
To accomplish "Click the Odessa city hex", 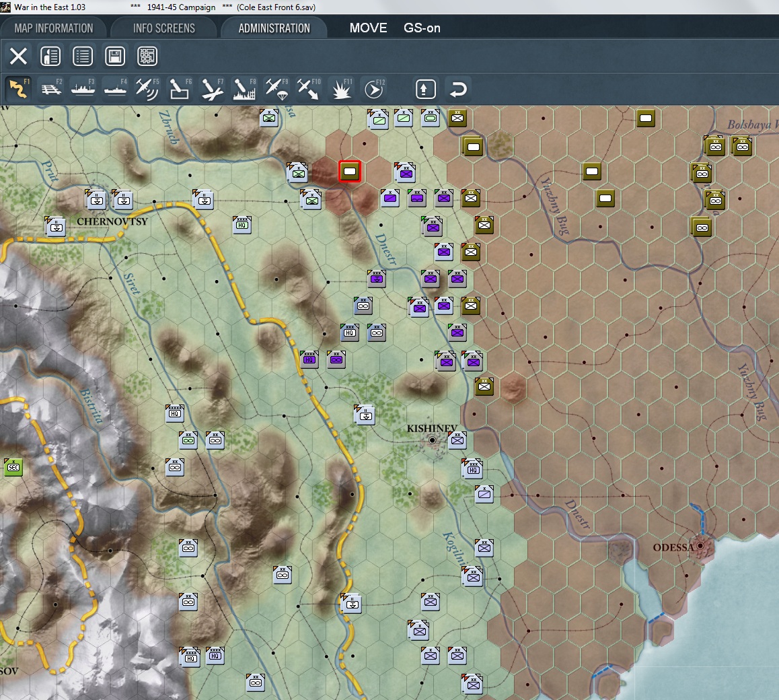I will [x=700, y=546].
